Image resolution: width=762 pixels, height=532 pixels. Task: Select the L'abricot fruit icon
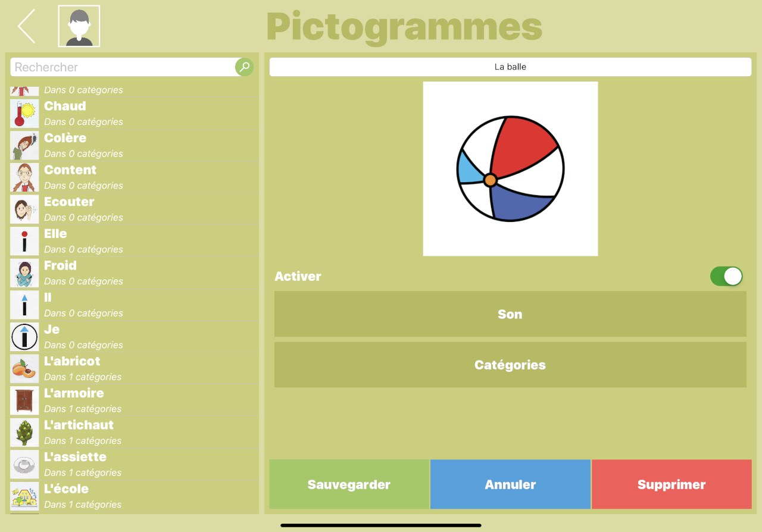pos(24,369)
